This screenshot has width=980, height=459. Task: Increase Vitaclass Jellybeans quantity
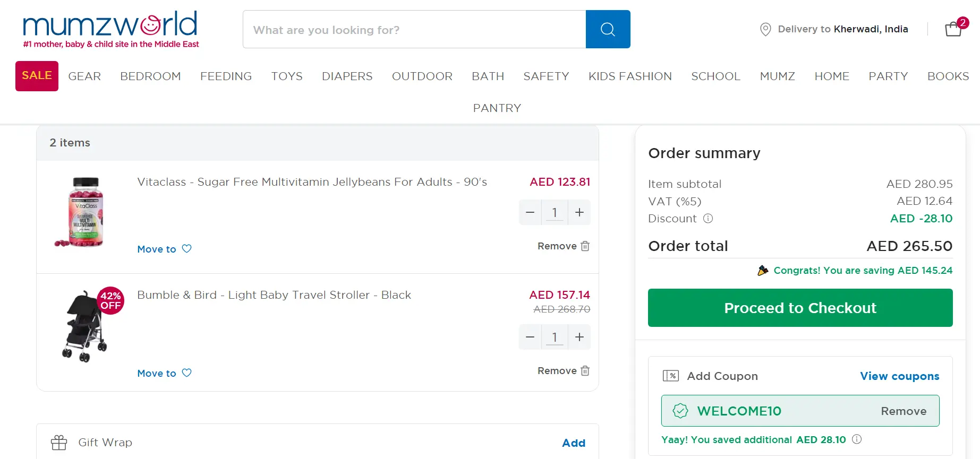[x=580, y=212]
